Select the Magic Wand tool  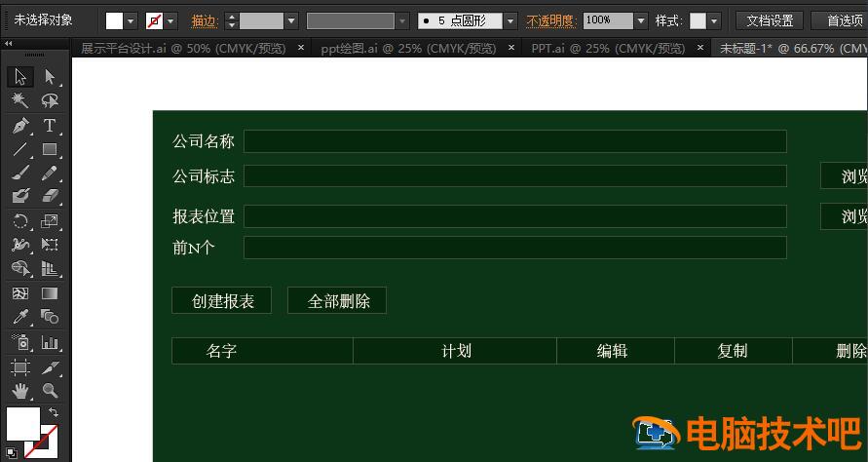click(x=20, y=100)
